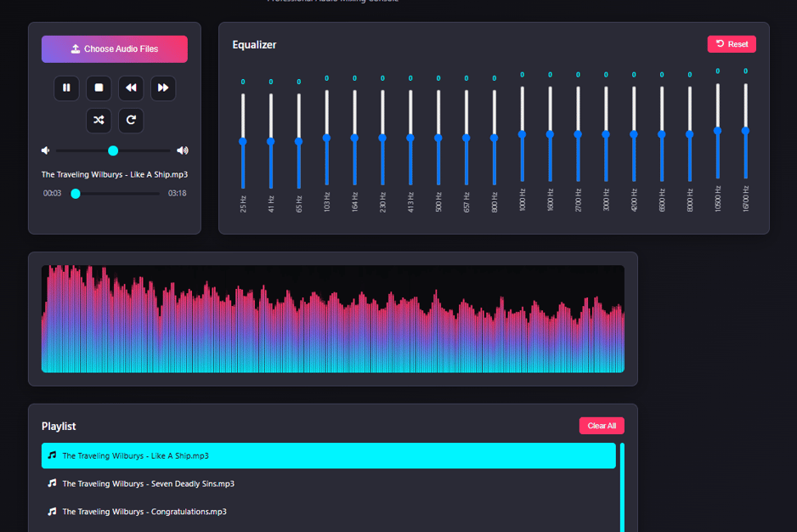Screen dimensions: 797x532
Task: Click the volume slider handle
Action: point(113,150)
